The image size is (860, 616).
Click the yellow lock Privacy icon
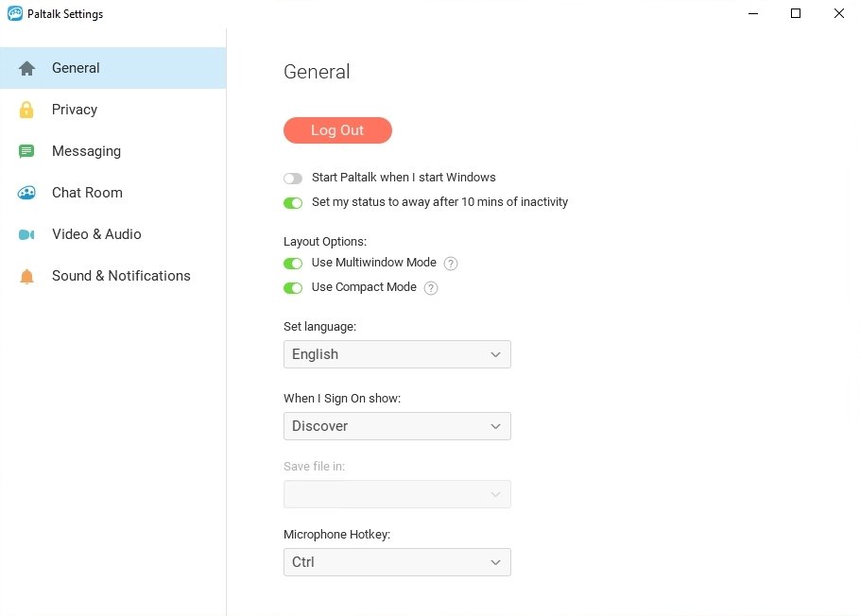pos(26,110)
